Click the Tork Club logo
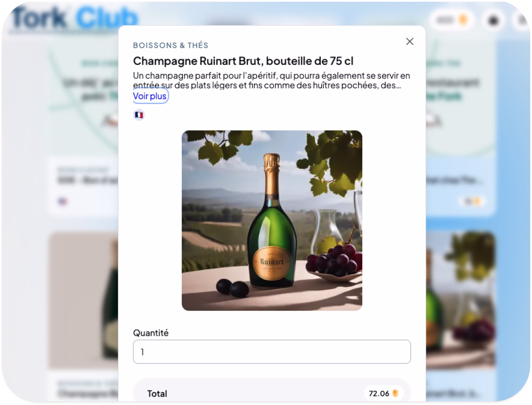 tap(74, 17)
